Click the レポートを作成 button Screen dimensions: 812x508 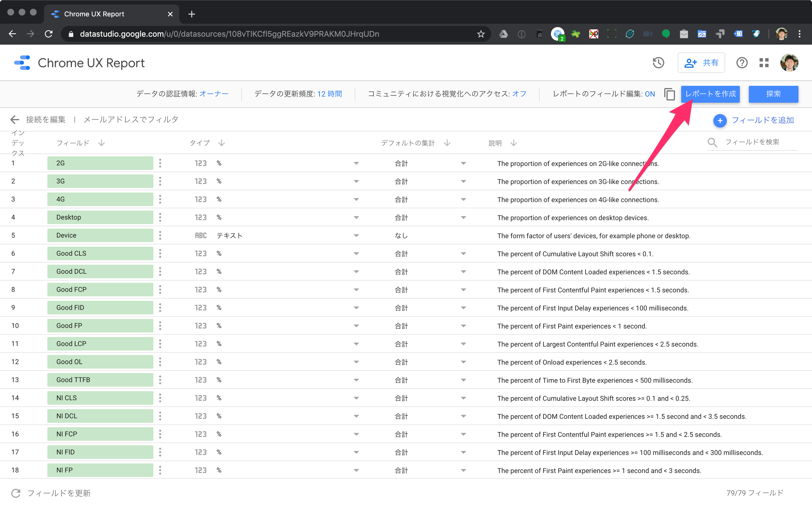coord(710,94)
